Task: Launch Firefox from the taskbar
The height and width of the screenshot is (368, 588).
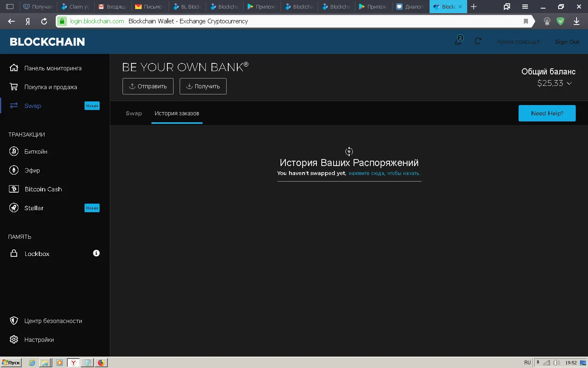Action: pos(101,362)
